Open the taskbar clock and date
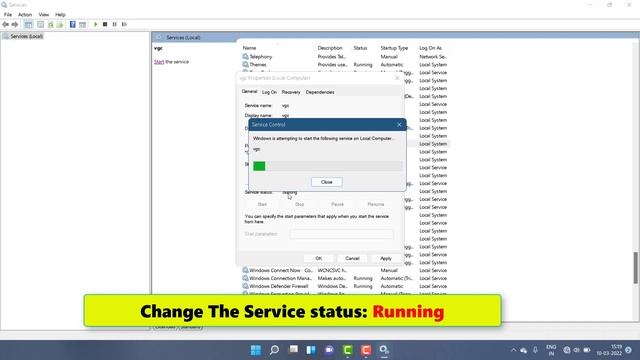Image resolution: width=640 pixels, height=360 pixels. click(609, 350)
